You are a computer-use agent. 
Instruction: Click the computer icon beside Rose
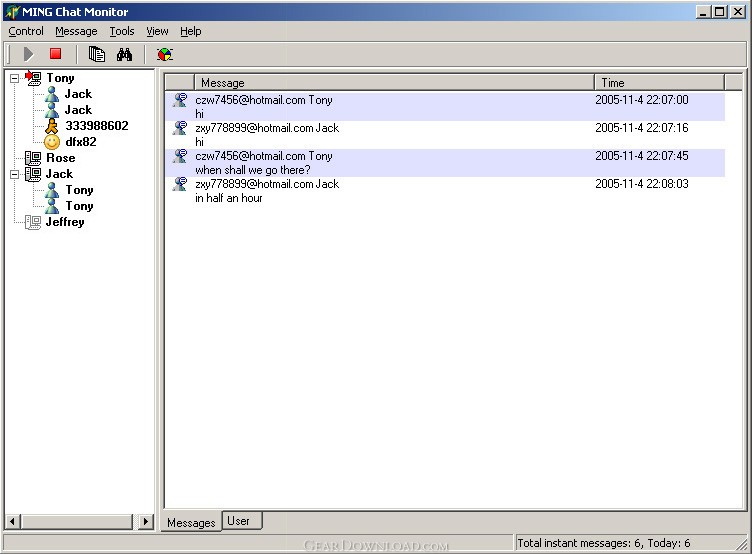click(x=33, y=158)
